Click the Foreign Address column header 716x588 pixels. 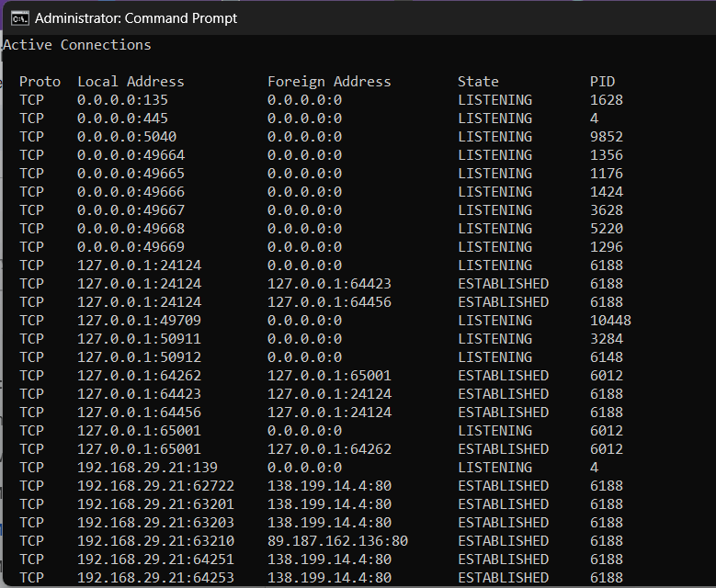(x=329, y=82)
